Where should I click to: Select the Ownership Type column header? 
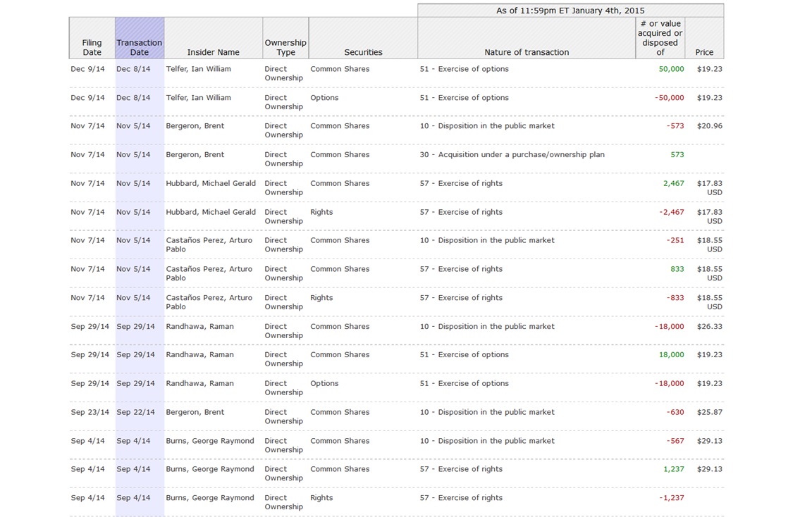pos(285,47)
